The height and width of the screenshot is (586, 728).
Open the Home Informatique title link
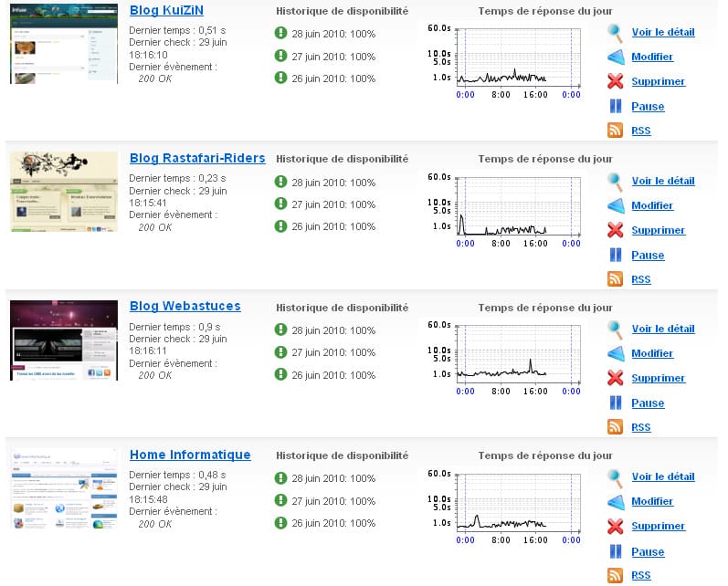[190, 455]
